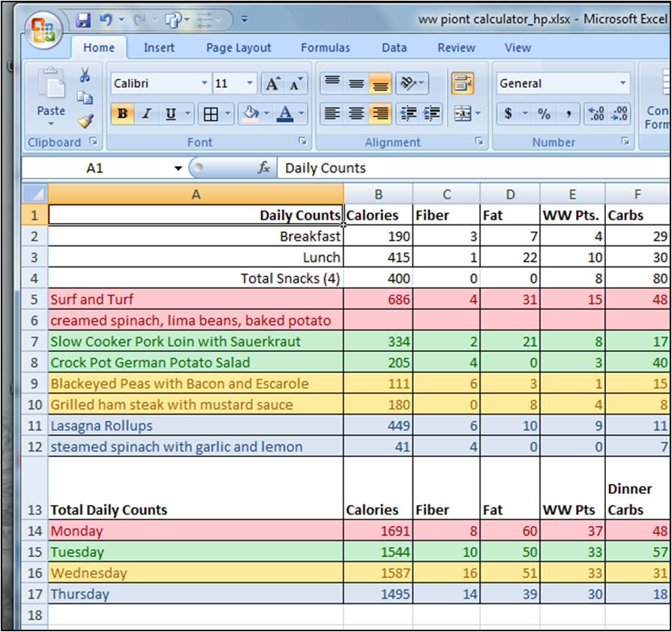Screen dimensions: 672x632
Task: Click Monday calories cell 1691
Action: click(379, 531)
